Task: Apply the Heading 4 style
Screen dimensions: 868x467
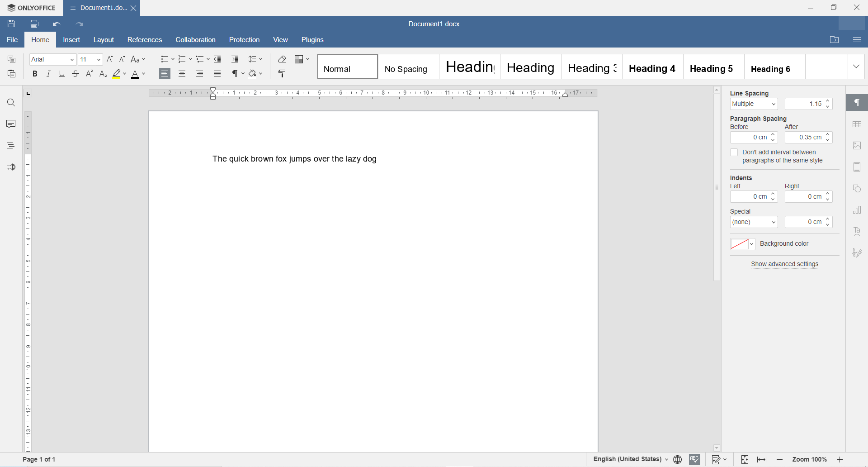Action: point(653,67)
